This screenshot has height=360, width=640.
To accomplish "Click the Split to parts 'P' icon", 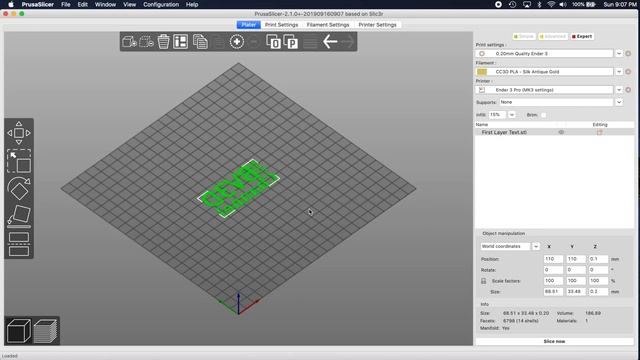I will (x=291, y=42).
